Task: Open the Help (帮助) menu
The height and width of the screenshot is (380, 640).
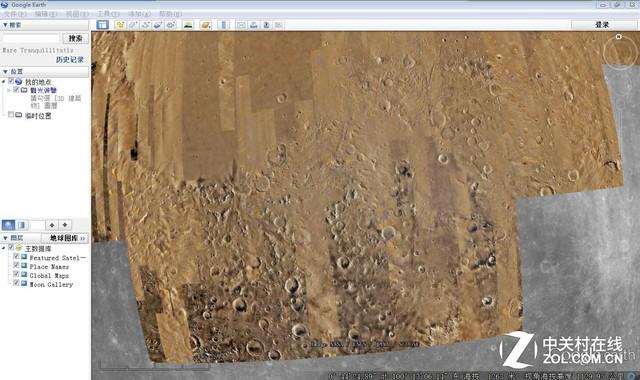Action: [170, 14]
